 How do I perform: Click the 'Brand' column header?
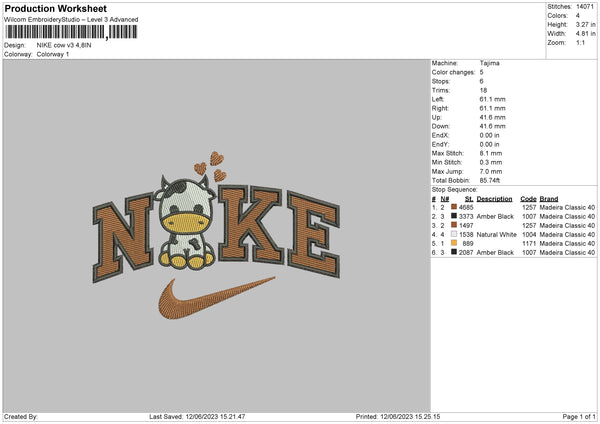(549, 199)
